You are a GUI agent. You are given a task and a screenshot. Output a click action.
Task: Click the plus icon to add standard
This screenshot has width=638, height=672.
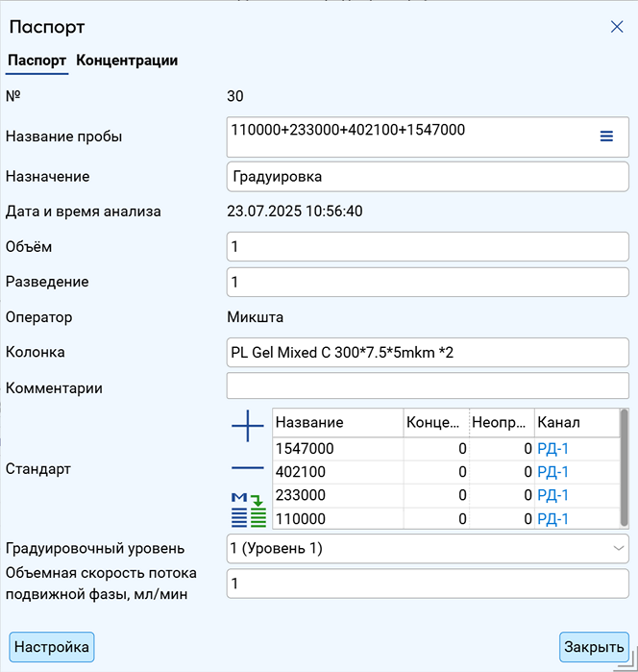tap(248, 426)
